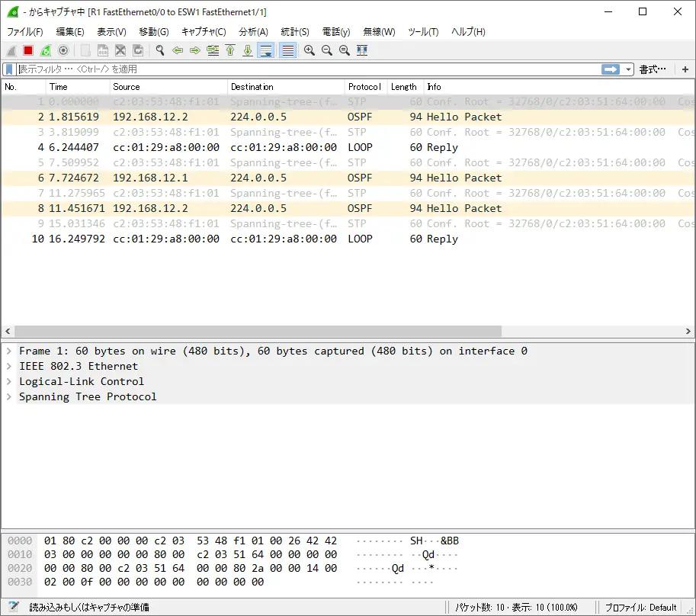Open the find packet magnifier tool
The height and width of the screenshot is (616, 696).
pyautogui.click(x=160, y=50)
